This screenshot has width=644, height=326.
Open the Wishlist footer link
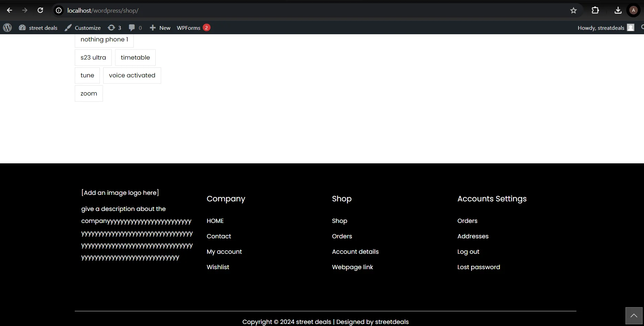coord(218,267)
